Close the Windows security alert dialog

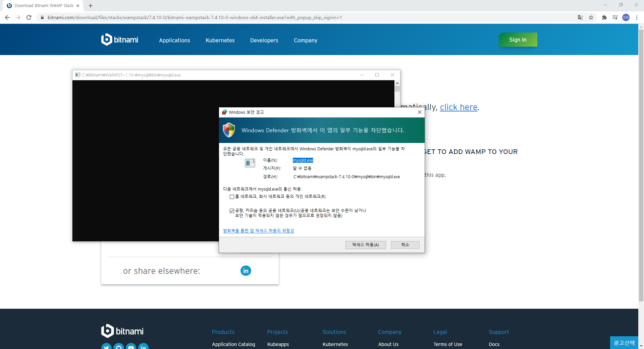click(x=419, y=112)
